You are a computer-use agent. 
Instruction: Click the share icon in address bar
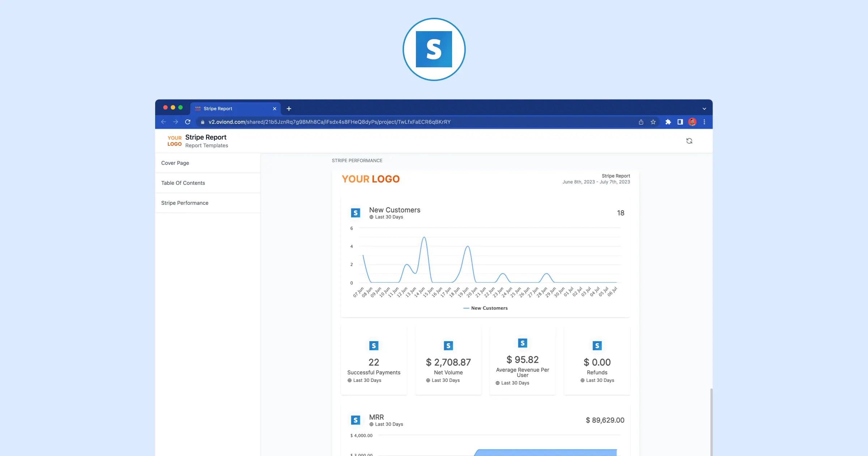pos(641,122)
